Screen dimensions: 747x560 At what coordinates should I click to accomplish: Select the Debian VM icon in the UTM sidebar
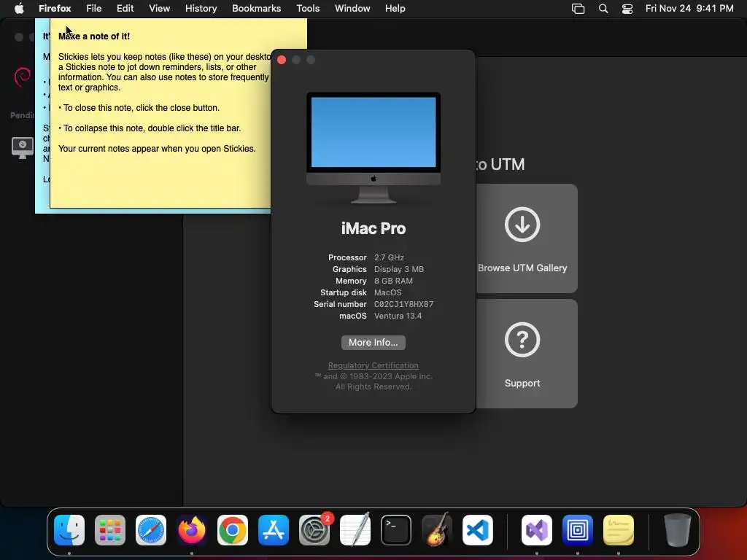click(x=22, y=77)
